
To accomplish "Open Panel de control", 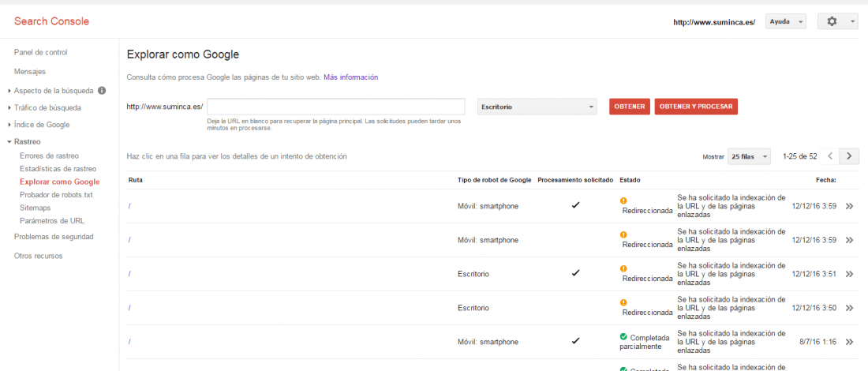I will [40, 52].
